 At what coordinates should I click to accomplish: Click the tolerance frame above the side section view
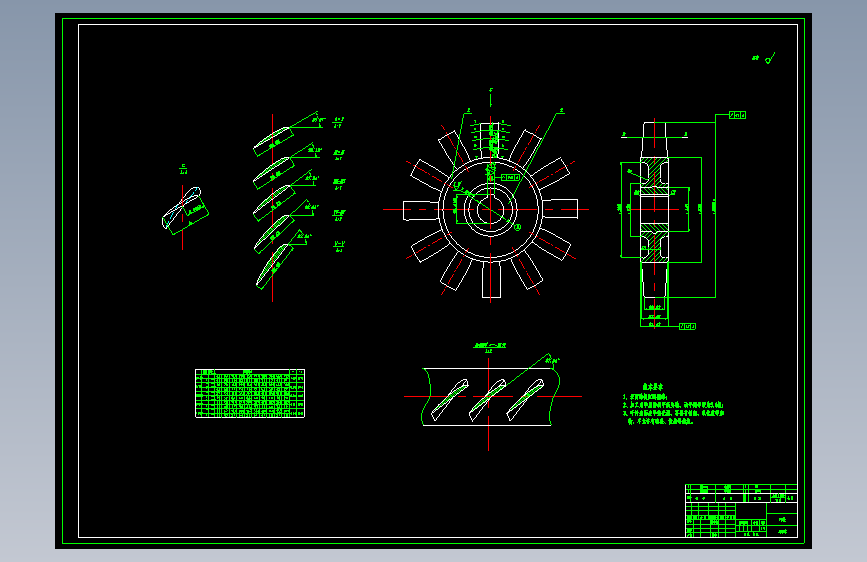click(738, 115)
